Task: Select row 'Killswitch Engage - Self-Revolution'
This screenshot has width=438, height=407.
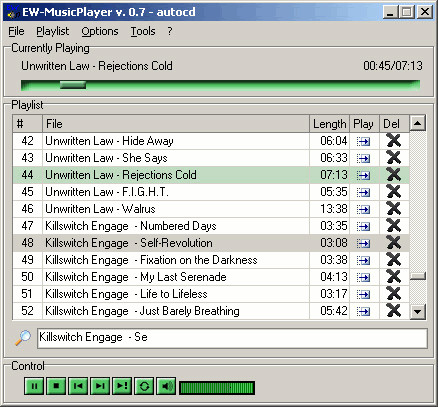Action: click(x=211, y=243)
